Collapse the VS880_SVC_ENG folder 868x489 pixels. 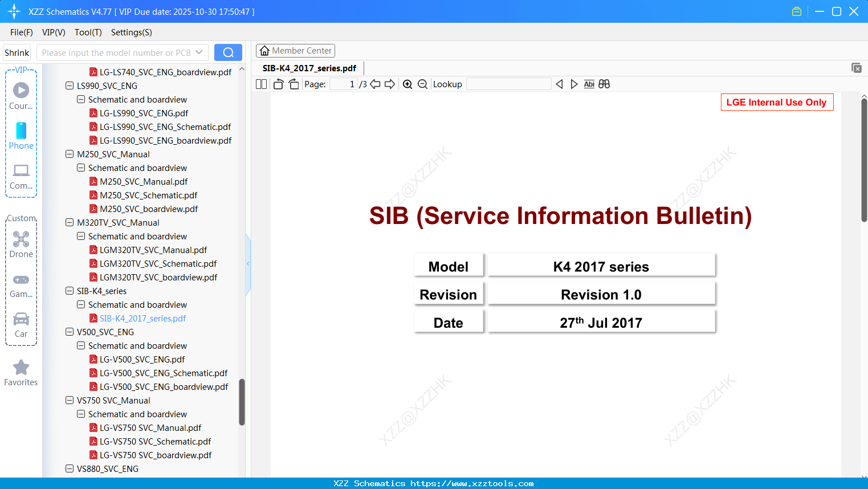click(70, 469)
